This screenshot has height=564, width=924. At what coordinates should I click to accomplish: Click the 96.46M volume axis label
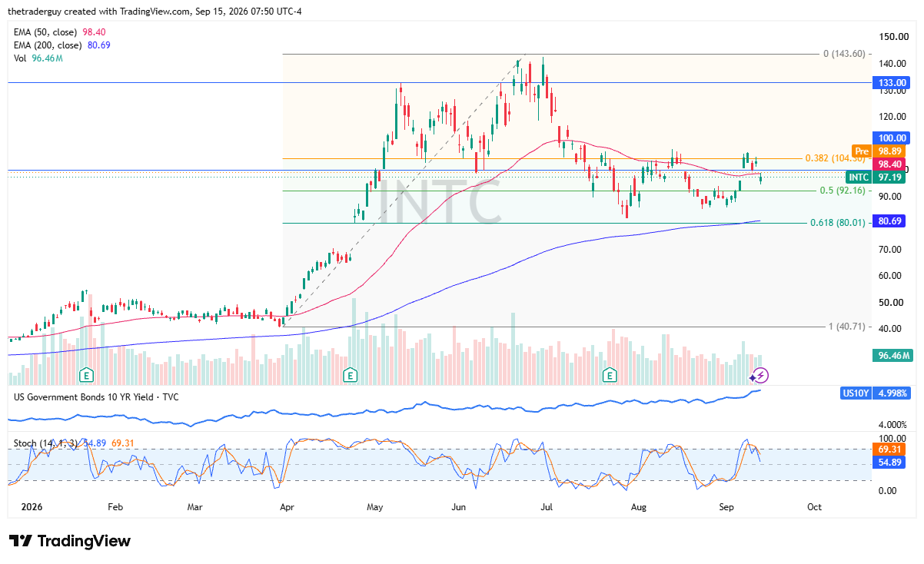pyautogui.click(x=892, y=356)
